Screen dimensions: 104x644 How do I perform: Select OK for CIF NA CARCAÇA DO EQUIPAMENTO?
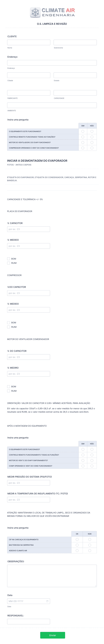click(x=77, y=539)
